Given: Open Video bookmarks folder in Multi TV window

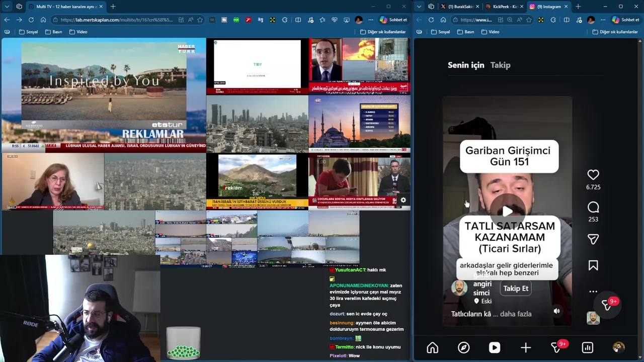Looking at the screenshot, I should tap(78, 32).
